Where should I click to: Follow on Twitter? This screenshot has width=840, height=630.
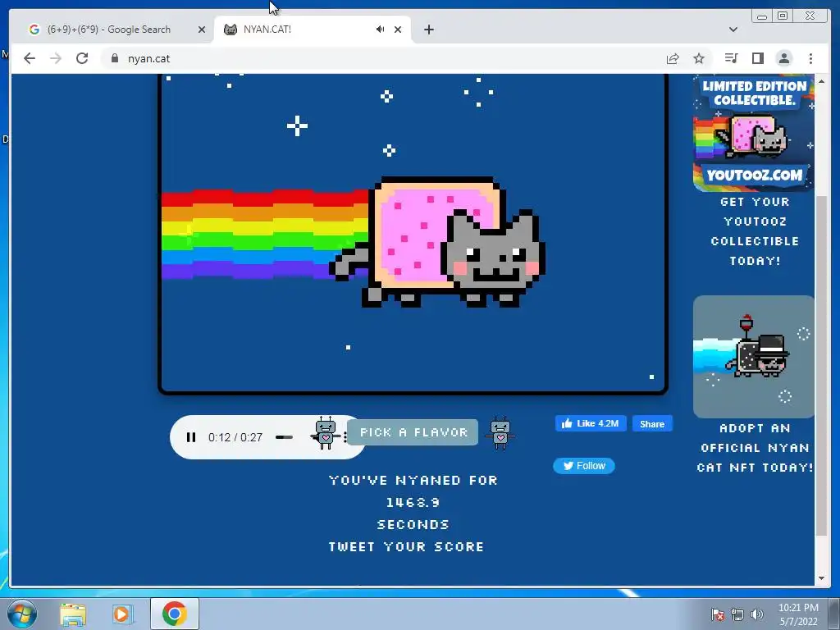coord(584,466)
